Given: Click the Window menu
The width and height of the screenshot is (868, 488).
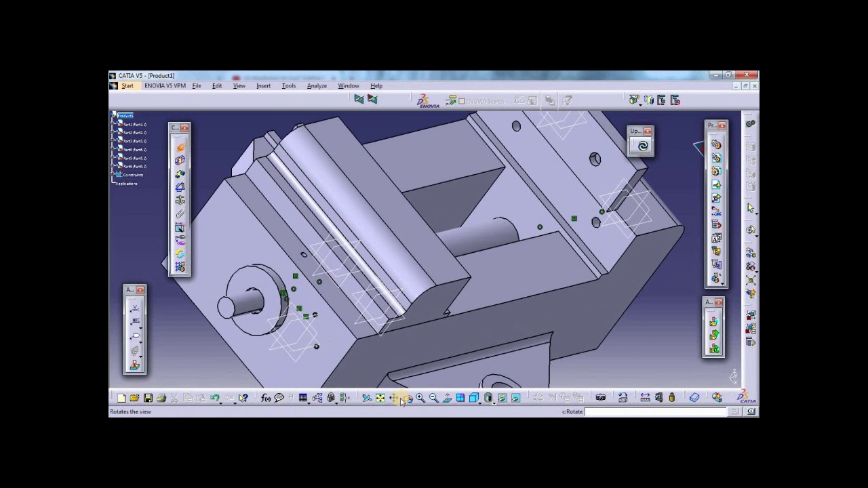Looking at the screenshot, I should pos(349,86).
